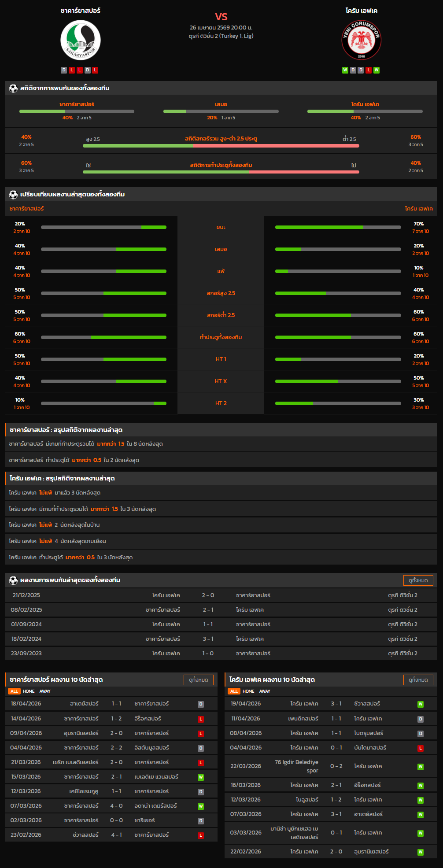Click the first green W form badge under Çorum
Screen dimensions: 443x868
(x=345, y=70)
